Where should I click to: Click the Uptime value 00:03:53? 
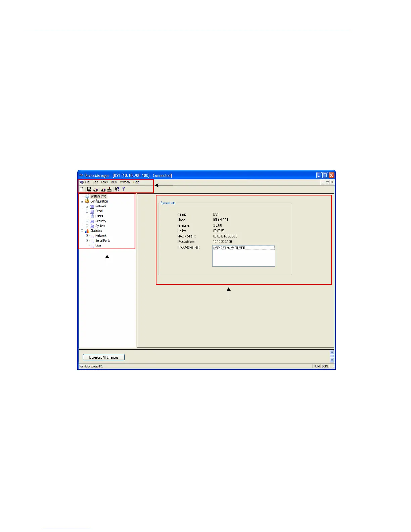pyautogui.click(x=219, y=231)
